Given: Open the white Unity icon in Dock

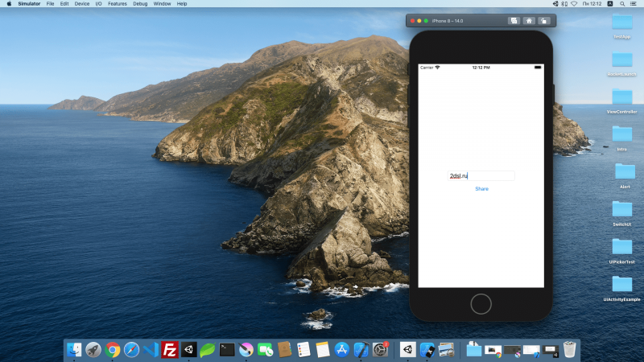Looking at the screenshot, I should tap(408, 350).
